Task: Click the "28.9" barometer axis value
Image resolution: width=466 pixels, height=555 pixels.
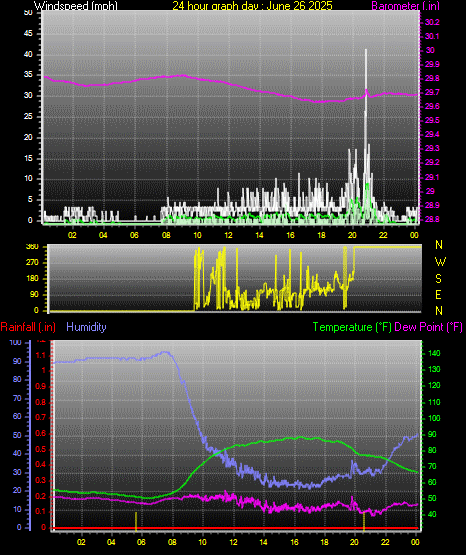Action: point(432,205)
